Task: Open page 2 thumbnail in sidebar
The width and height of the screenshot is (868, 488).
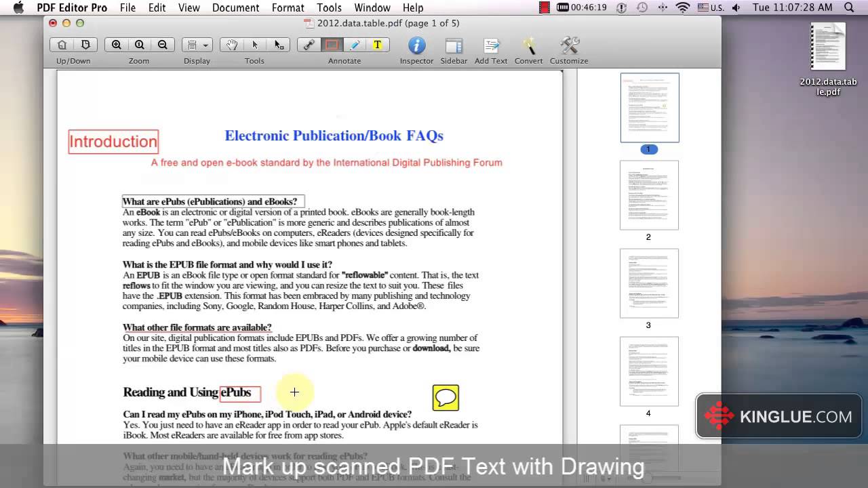Action: (x=649, y=195)
